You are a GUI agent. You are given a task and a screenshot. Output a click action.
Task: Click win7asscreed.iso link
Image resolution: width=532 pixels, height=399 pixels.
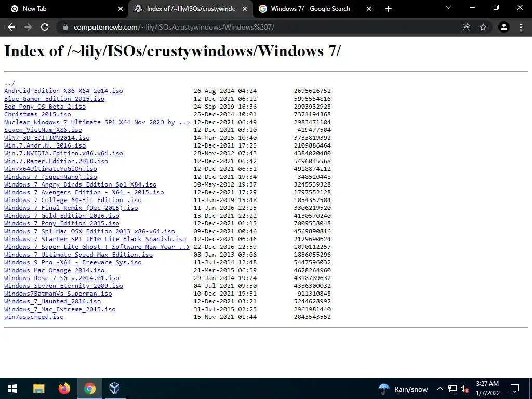tap(34, 317)
